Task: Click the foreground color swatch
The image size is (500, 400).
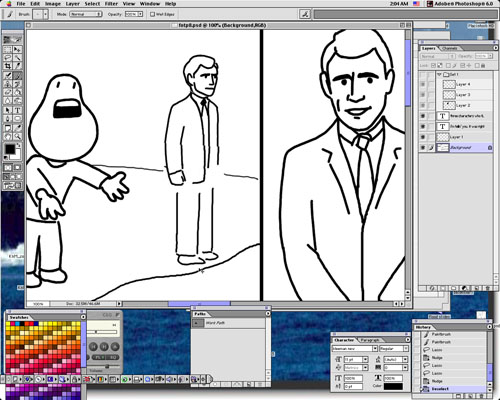Action: coord(10,149)
